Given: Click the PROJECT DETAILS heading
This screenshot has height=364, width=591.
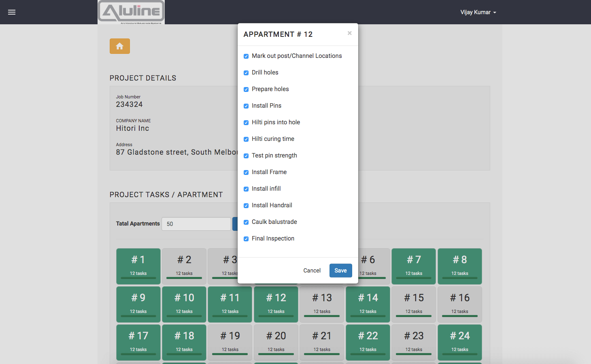Looking at the screenshot, I should click(143, 78).
